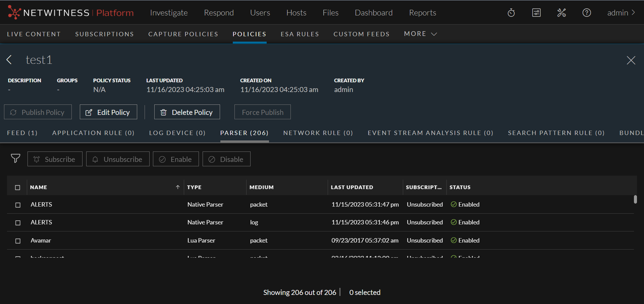Image resolution: width=644 pixels, height=304 pixels.
Task: Open the ESA Rules tab
Action: (x=300, y=34)
